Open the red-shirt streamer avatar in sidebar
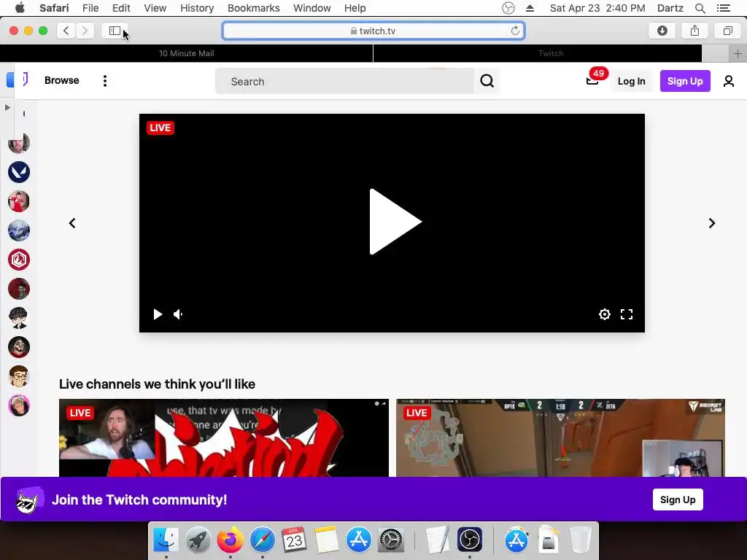Image resolution: width=747 pixels, height=560 pixels. 19,201
